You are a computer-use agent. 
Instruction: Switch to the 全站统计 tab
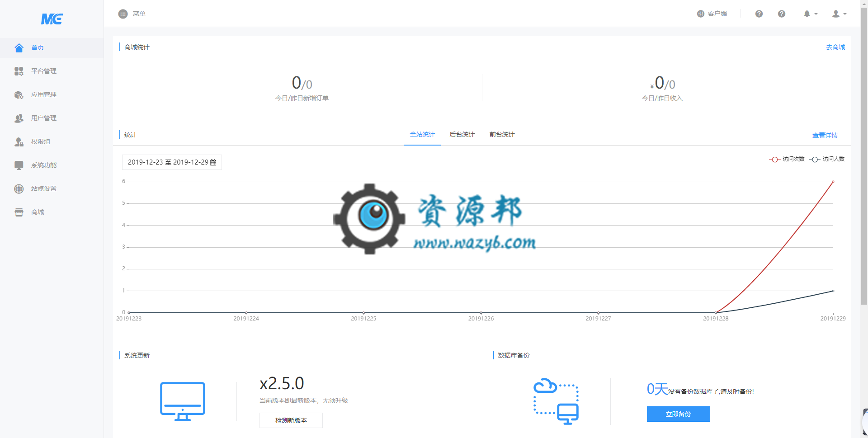(422, 135)
